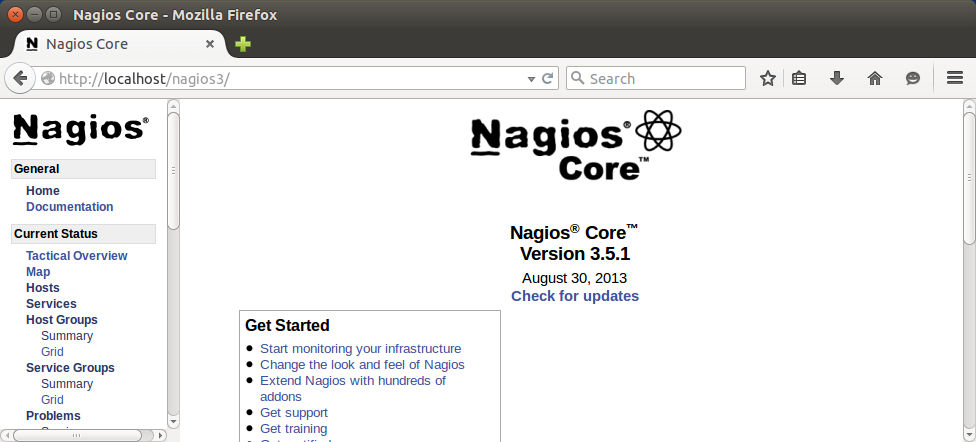976x442 pixels.
Task: Click sidebar horizontal scroll left arrow
Action: [x=6, y=435]
